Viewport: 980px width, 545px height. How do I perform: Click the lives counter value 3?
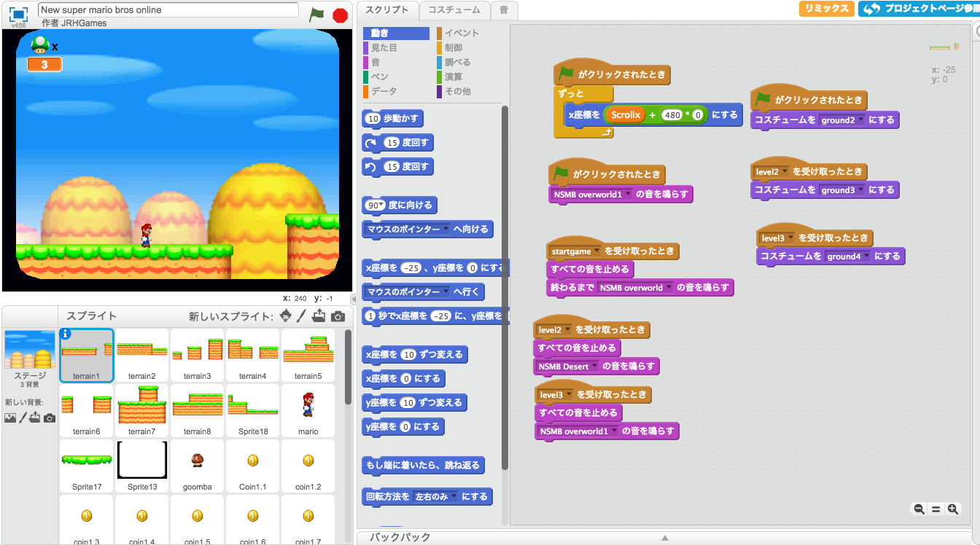[44, 65]
